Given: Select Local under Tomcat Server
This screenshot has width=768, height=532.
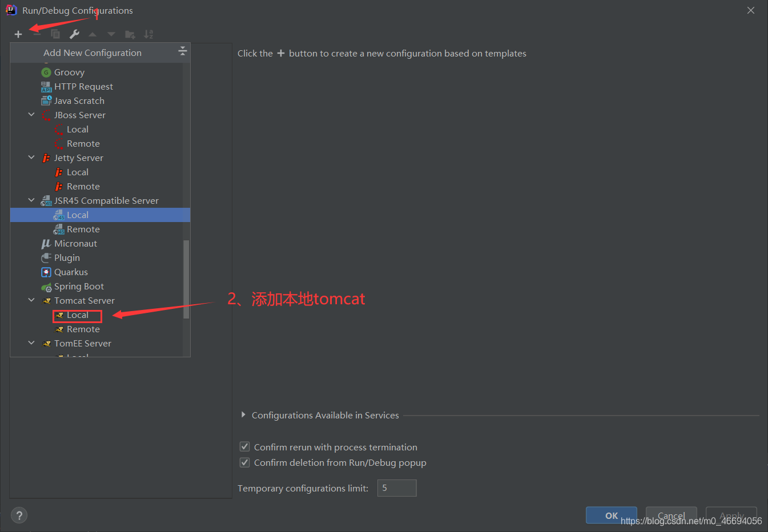Looking at the screenshot, I should click(x=78, y=315).
